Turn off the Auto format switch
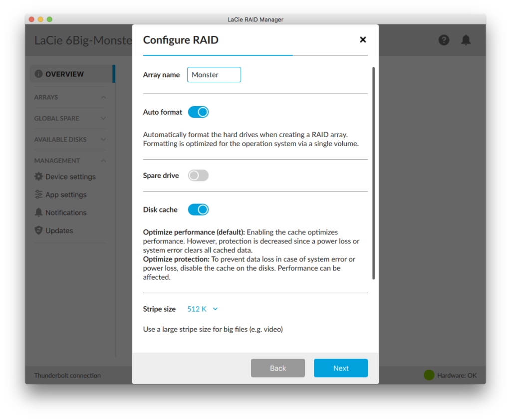Image resolution: width=511 pixels, height=420 pixels. 198,112
